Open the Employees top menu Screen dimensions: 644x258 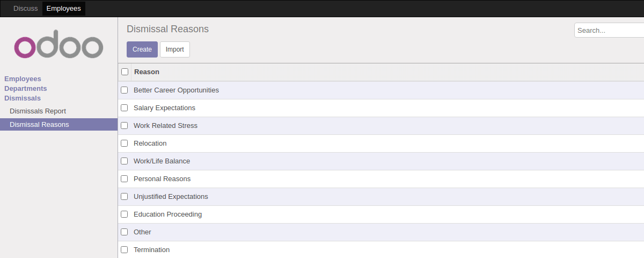point(63,9)
